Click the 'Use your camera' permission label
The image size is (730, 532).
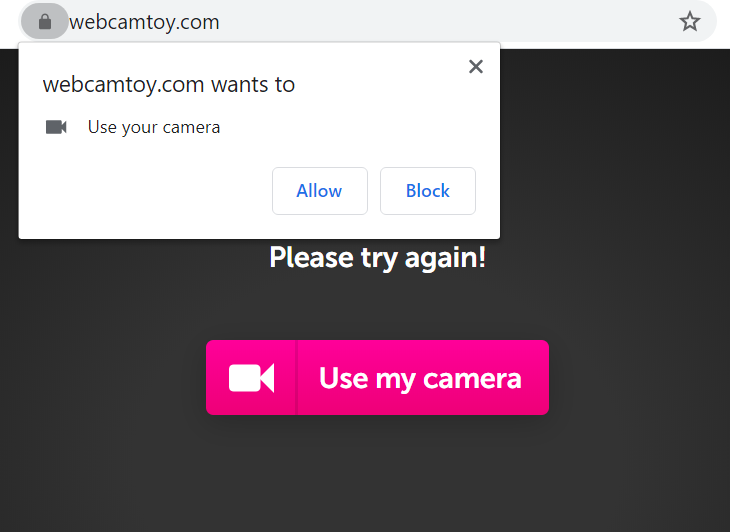click(x=154, y=127)
